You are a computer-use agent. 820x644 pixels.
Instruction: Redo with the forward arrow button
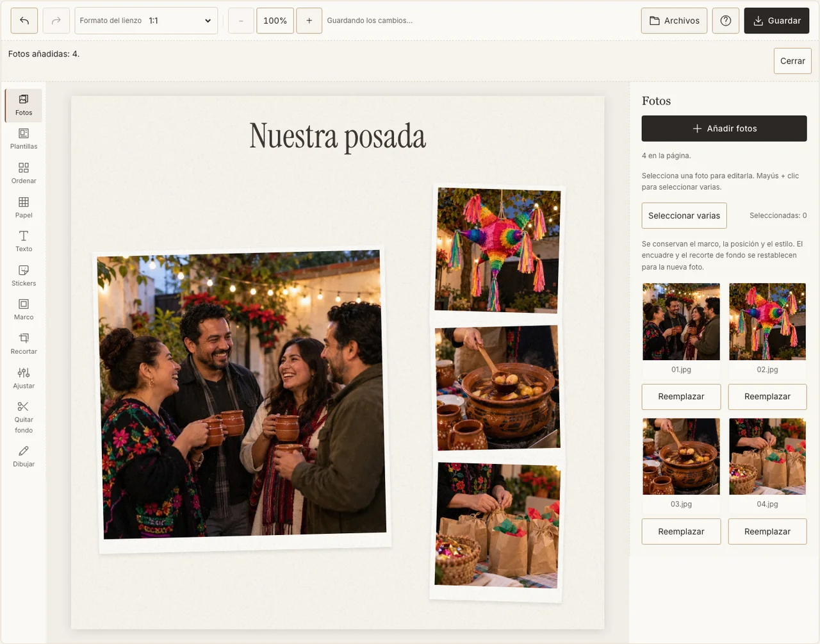pyautogui.click(x=56, y=21)
